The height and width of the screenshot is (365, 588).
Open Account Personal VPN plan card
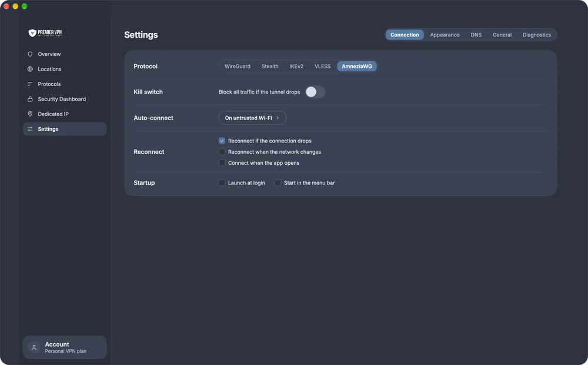[65, 347]
